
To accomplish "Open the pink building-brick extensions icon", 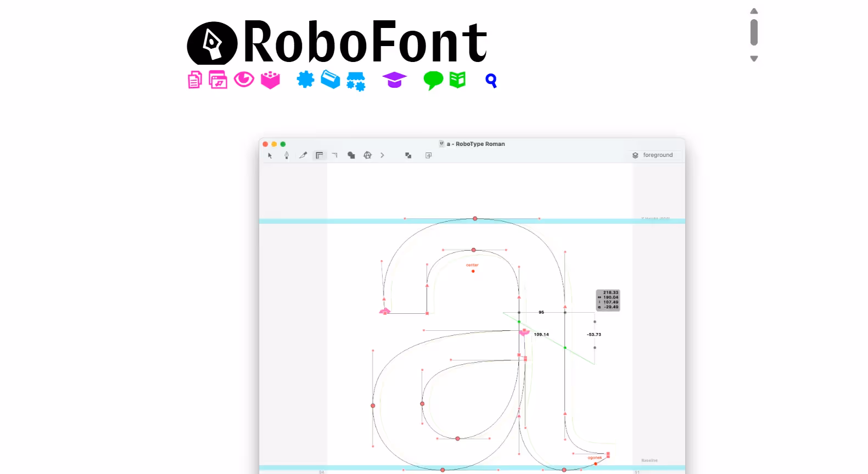I will click(270, 80).
